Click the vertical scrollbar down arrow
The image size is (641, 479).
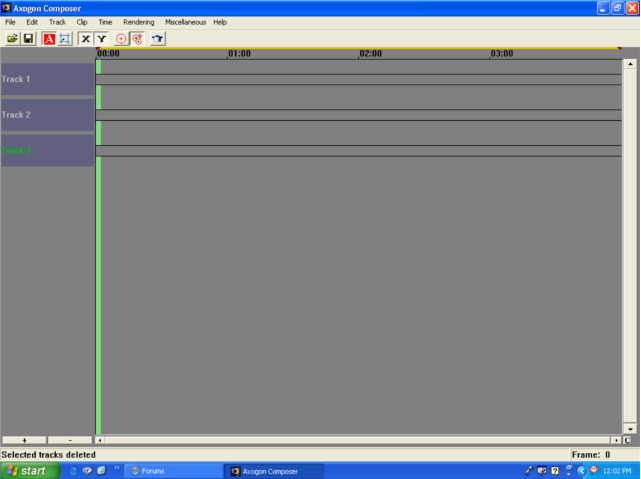[630, 429]
